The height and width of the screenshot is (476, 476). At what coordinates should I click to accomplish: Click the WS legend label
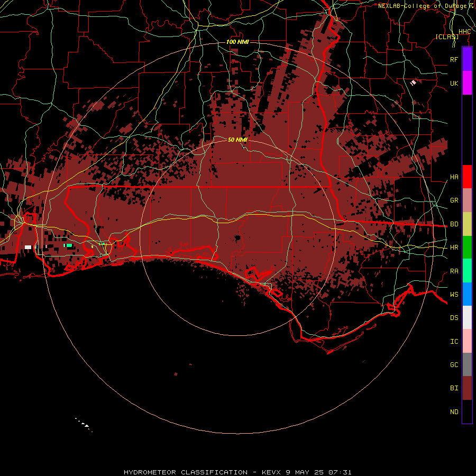coord(454,294)
